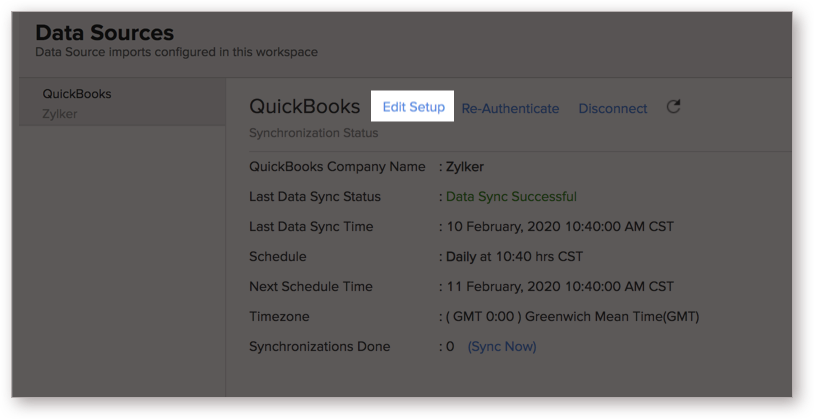This screenshot has width=814, height=419.
Task: Click the QuickBooks Company Name label
Action: [337, 167]
